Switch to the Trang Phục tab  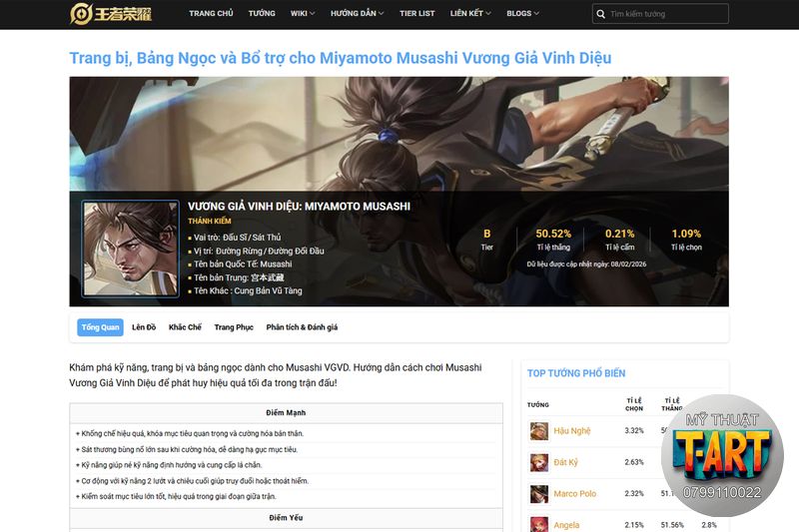click(234, 327)
